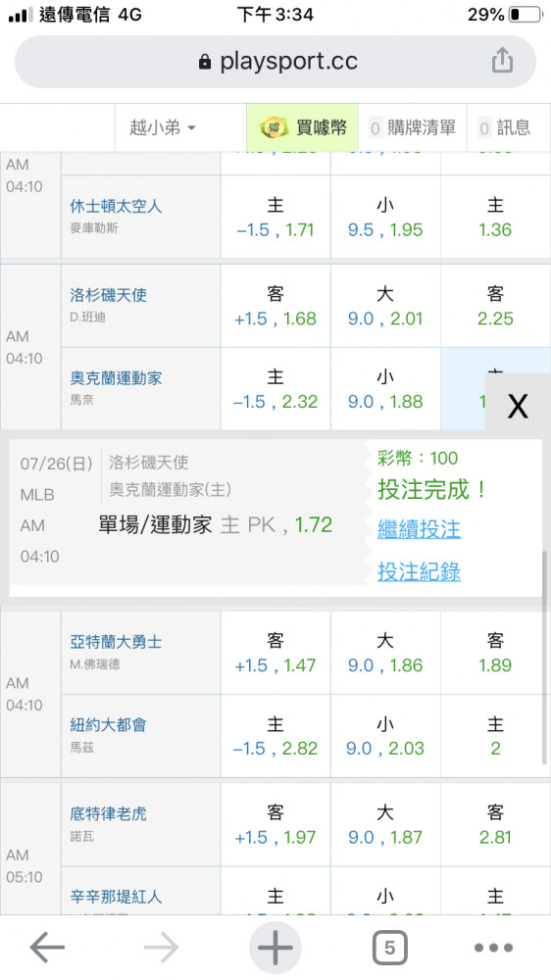Click the 繼續投注 link

(419, 529)
